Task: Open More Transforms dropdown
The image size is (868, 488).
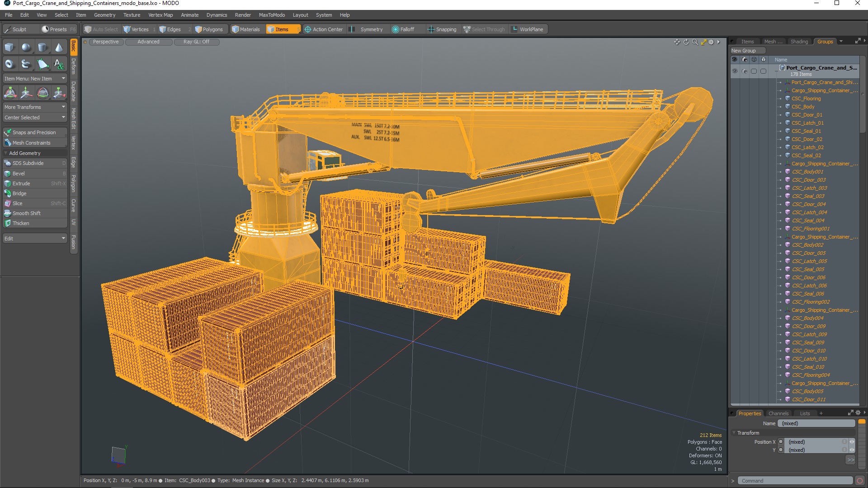Action: 35,107
